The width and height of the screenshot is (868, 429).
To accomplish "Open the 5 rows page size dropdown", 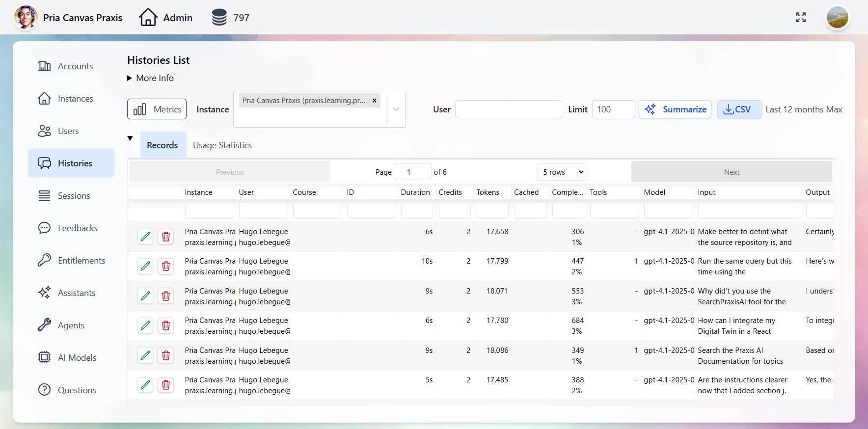I will coord(562,172).
